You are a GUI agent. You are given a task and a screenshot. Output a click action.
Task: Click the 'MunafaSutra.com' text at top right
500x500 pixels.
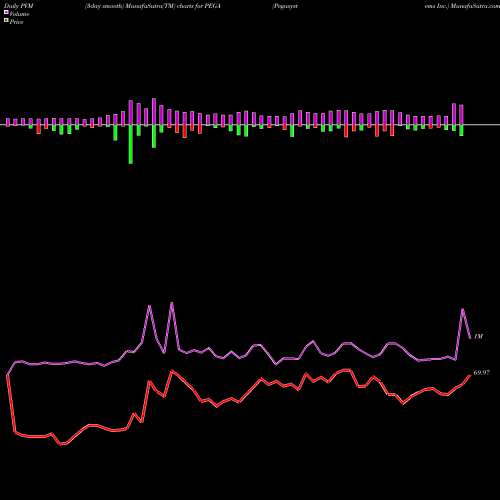coord(475,6)
